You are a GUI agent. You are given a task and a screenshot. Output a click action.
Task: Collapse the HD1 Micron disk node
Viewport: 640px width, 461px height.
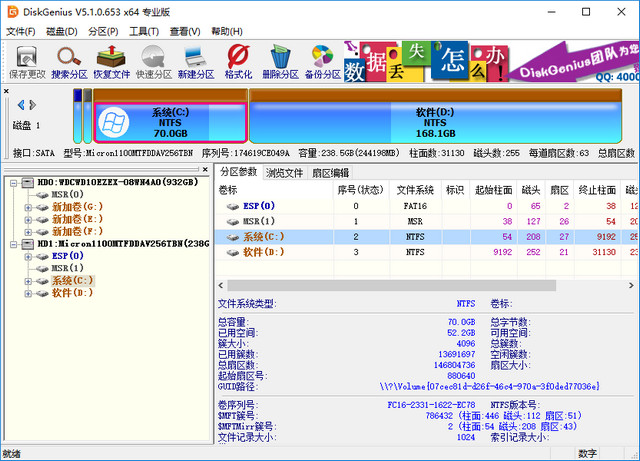[x=13, y=245]
